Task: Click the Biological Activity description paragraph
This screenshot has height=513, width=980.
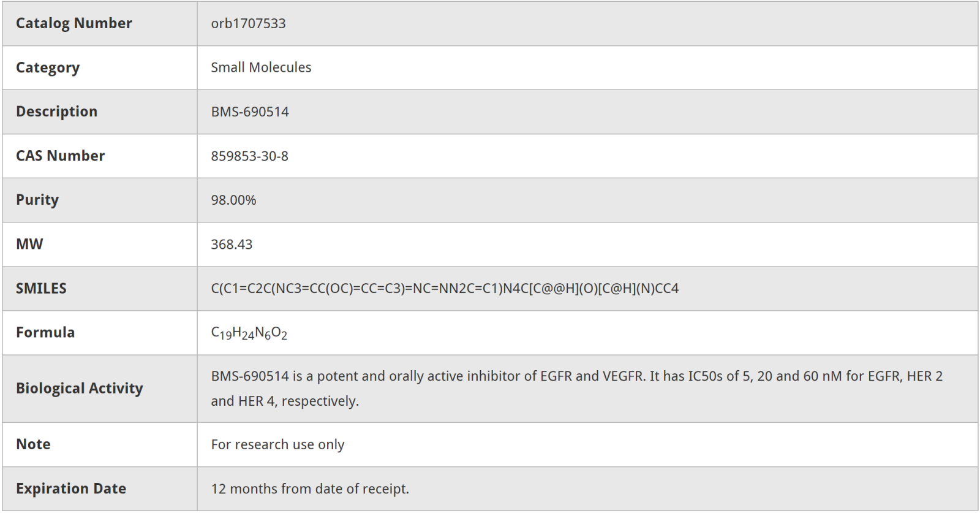Action: click(x=577, y=389)
